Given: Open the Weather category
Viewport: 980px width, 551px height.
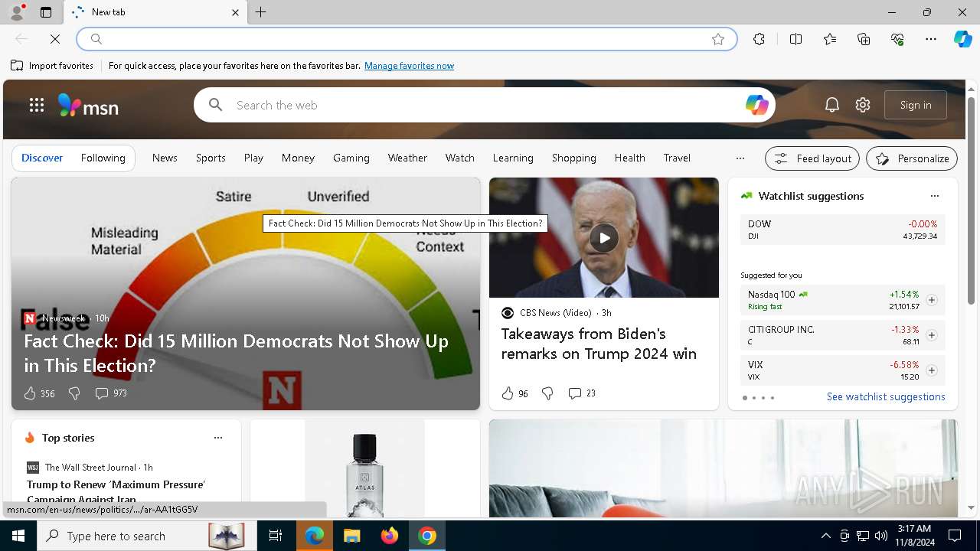Looking at the screenshot, I should point(407,158).
